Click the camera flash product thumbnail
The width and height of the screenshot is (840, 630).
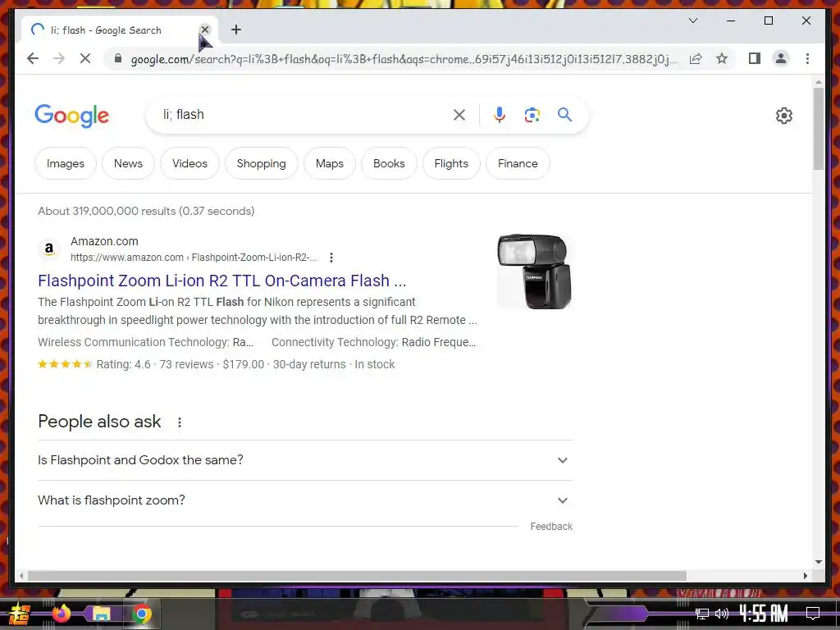(x=534, y=271)
